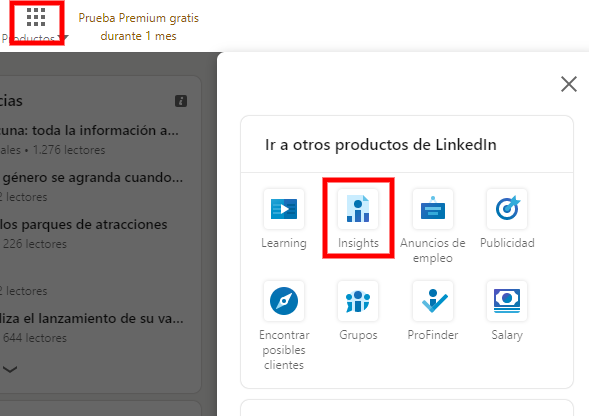589x416 pixels.
Task: Click '226 lectores' text
Action: click(x=35, y=244)
